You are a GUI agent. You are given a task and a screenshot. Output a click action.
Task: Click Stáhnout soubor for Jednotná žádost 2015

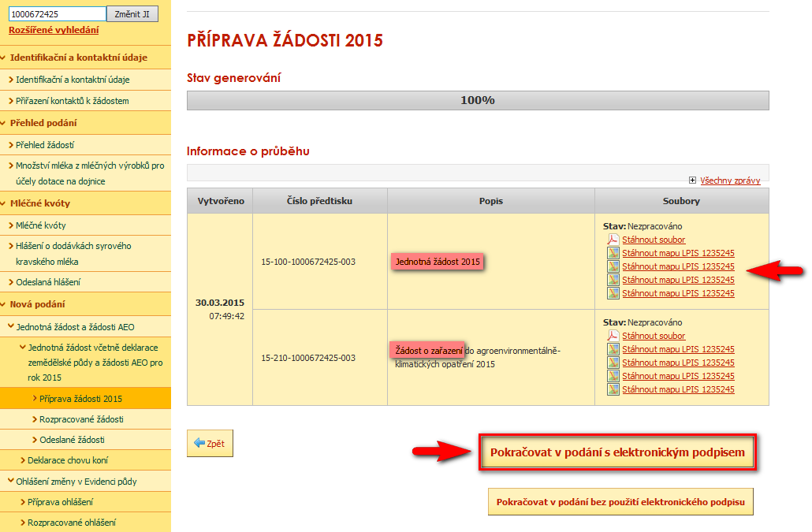point(654,240)
